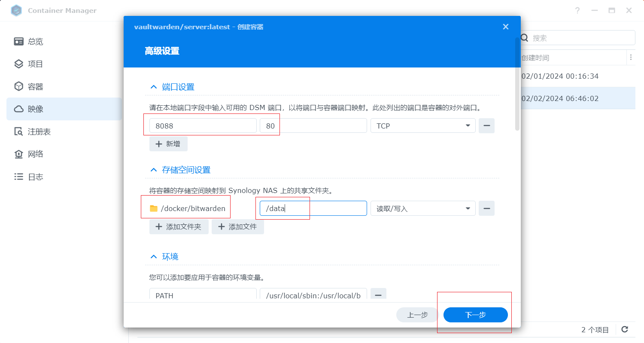Open the 总览 overview page
This screenshot has height=343, width=644.
(64, 42)
